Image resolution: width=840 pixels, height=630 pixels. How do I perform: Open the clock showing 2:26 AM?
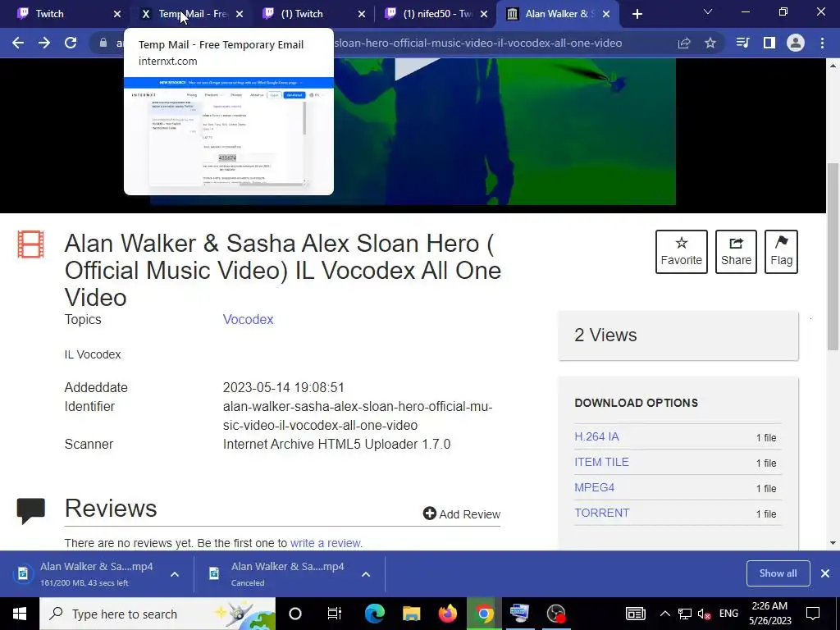point(769,614)
